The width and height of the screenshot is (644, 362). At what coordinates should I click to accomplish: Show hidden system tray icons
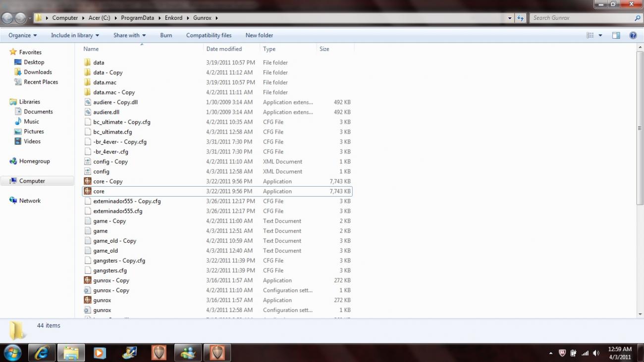(x=551, y=353)
